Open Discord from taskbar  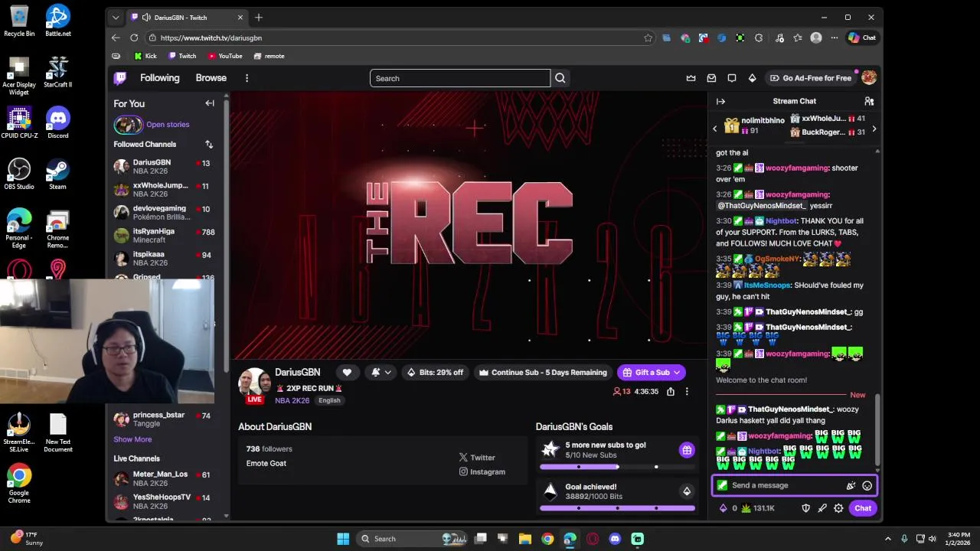[615, 539]
